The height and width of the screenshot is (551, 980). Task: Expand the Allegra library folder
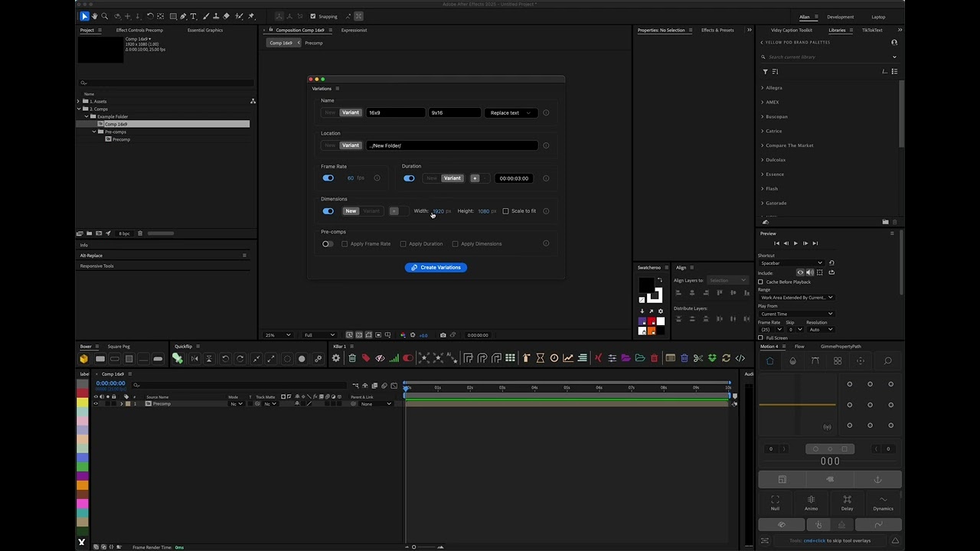[773, 88]
